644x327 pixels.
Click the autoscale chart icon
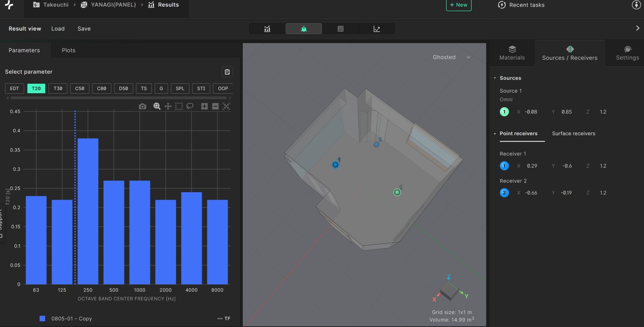click(x=226, y=106)
